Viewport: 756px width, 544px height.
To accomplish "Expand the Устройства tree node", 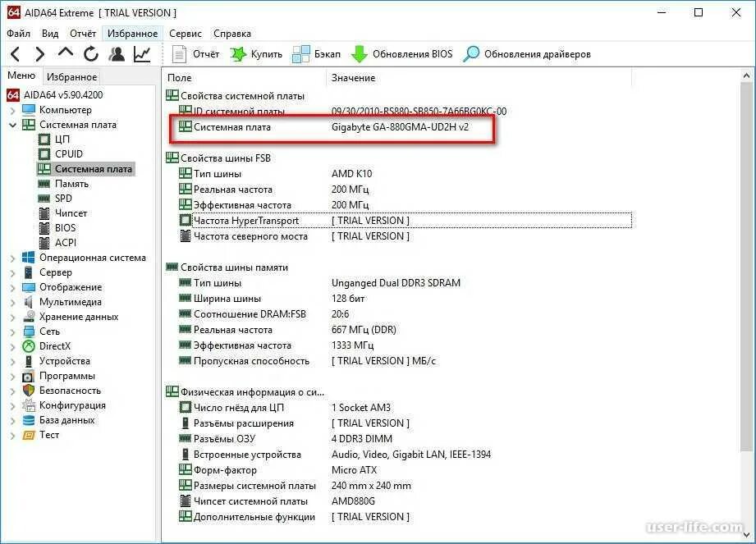I will click(x=13, y=362).
